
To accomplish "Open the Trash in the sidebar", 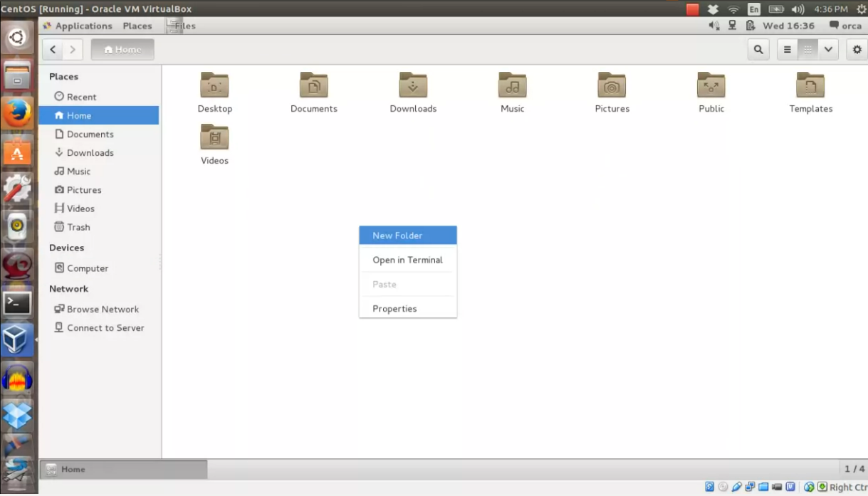I will tap(78, 227).
